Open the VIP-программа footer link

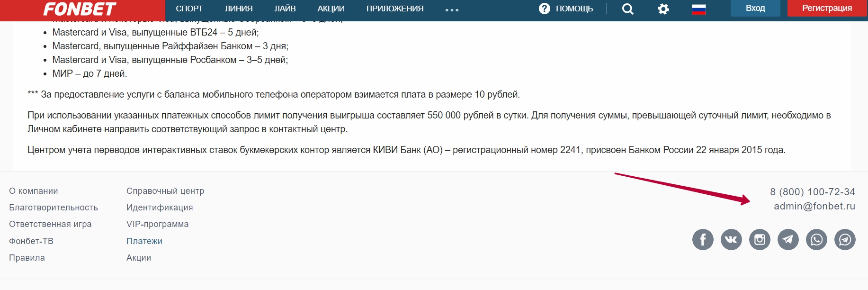158,224
